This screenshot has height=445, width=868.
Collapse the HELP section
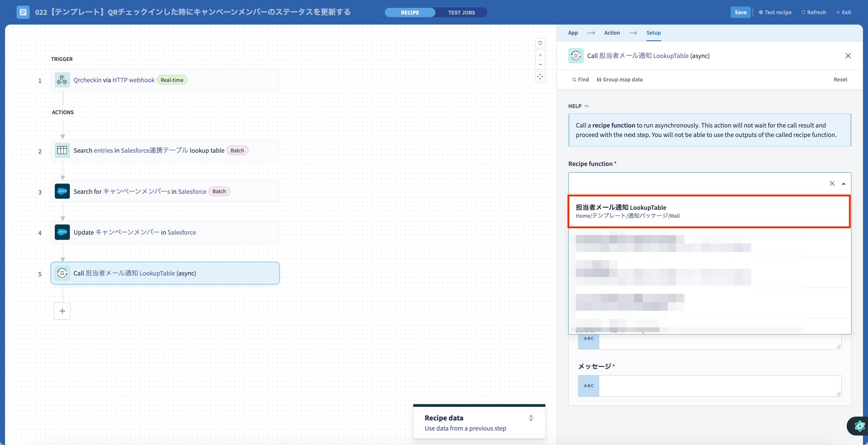pos(578,106)
